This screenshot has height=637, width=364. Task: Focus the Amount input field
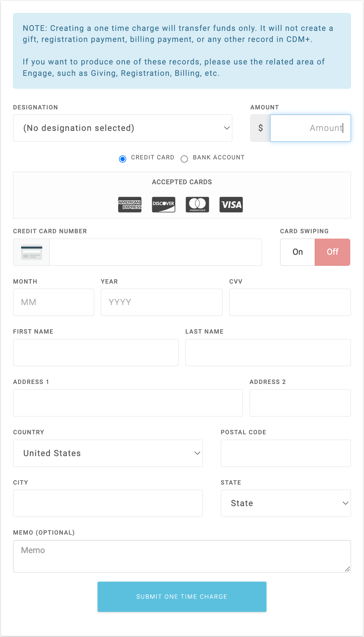pos(310,128)
